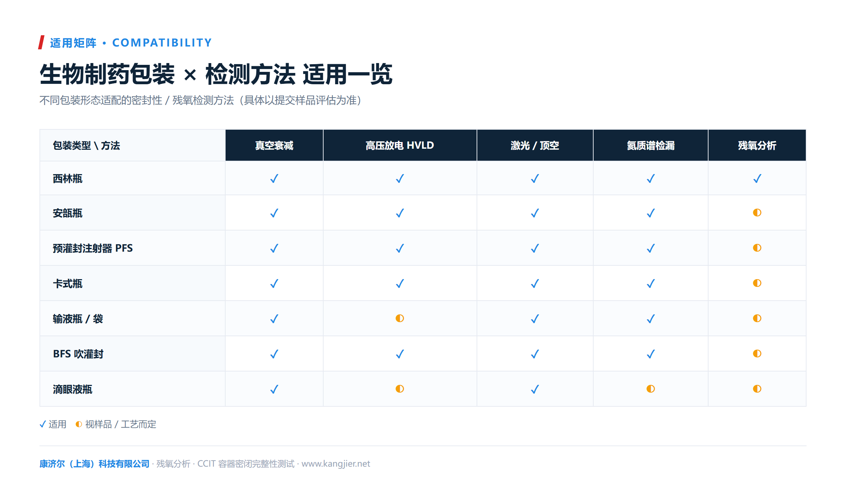The image size is (846, 504).
Task: Click the half-circle icon for 卡式瓶 under 残氧分析
Action: pyautogui.click(x=757, y=283)
